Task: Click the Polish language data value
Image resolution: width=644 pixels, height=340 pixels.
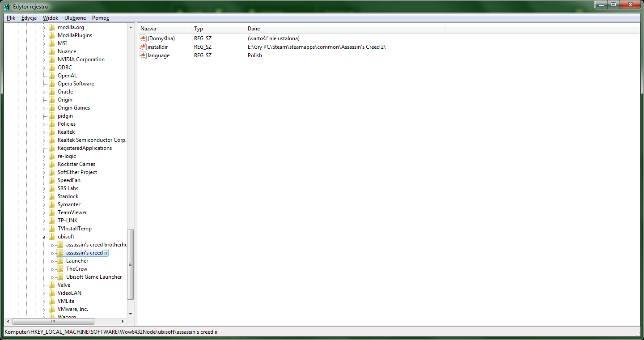Action: click(x=255, y=55)
